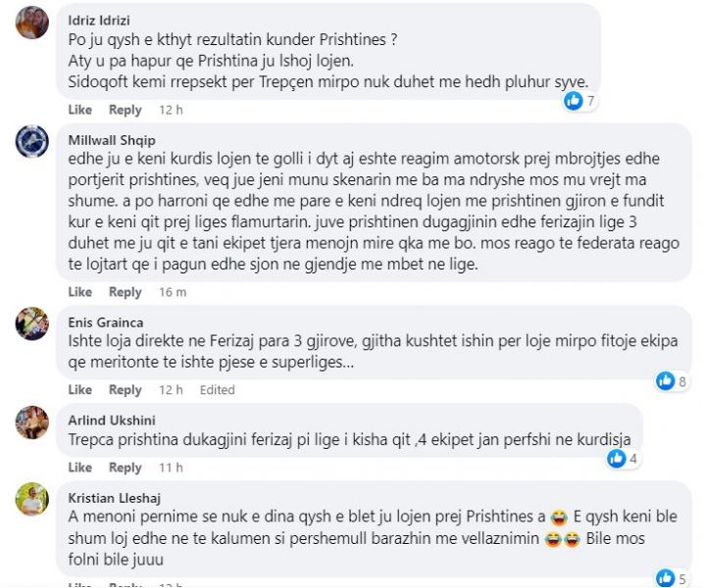View the 8 reactions on Enis Grainca's comment
702x588 pixels.
(672, 381)
